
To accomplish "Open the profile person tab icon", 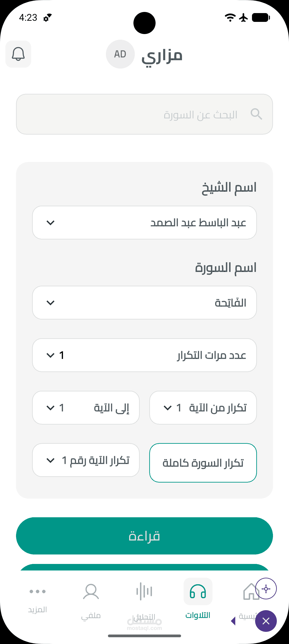I will 91,592.
